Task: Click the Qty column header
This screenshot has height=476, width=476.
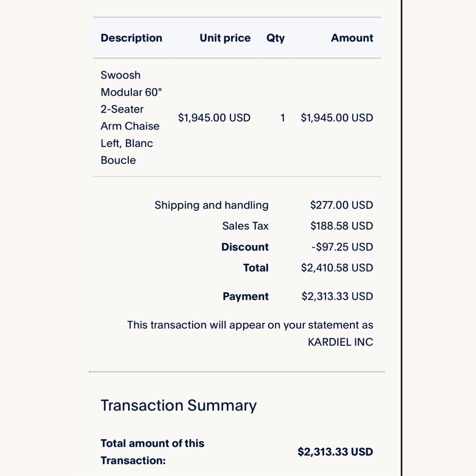Action: point(275,38)
